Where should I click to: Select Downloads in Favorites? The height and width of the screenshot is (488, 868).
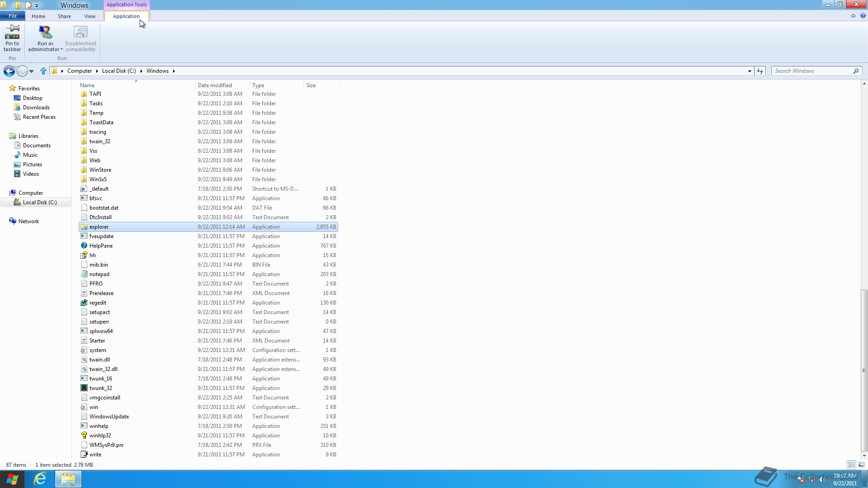point(36,108)
